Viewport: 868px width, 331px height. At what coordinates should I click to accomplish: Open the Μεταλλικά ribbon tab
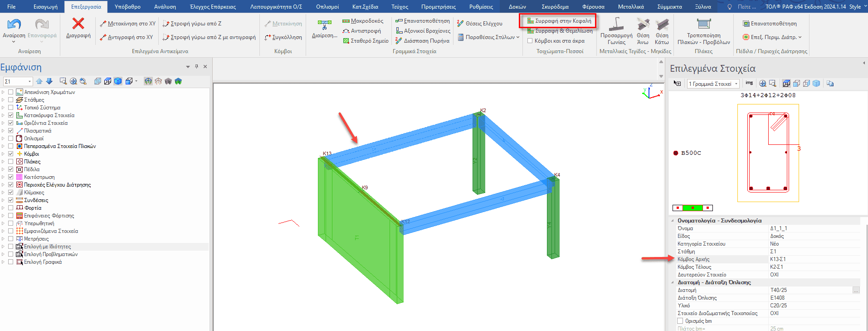[630, 7]
